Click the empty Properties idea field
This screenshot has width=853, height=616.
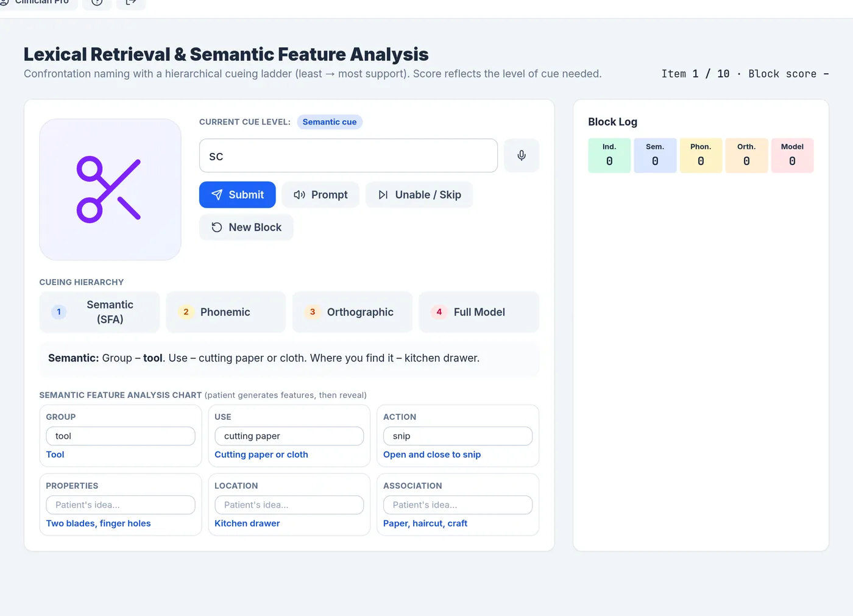pyautogui.click(x=121, y=505)
